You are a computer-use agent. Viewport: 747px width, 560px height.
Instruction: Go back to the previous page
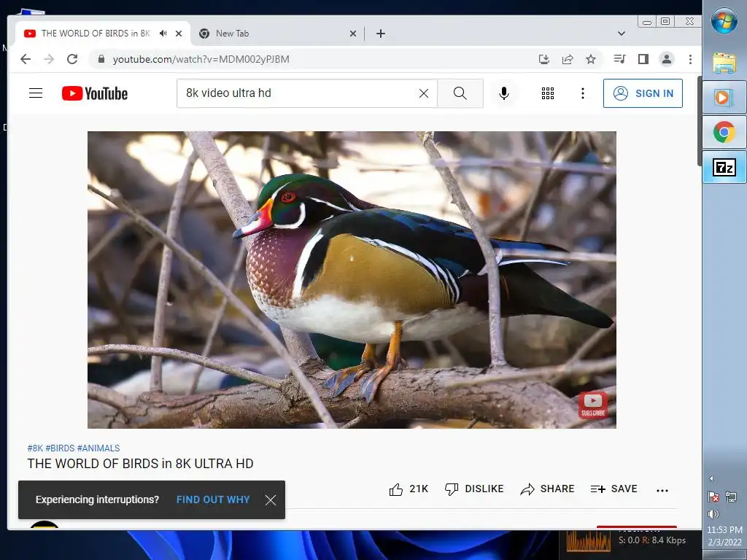pos(26,59)
